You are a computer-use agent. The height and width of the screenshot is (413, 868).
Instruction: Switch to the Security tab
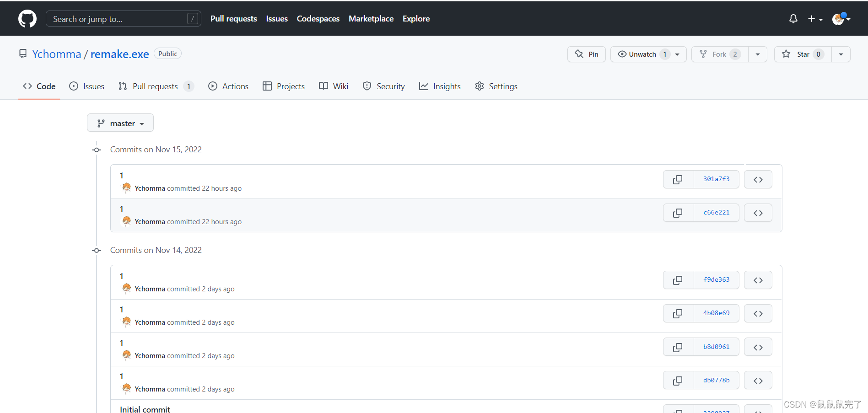click(383, 86)
